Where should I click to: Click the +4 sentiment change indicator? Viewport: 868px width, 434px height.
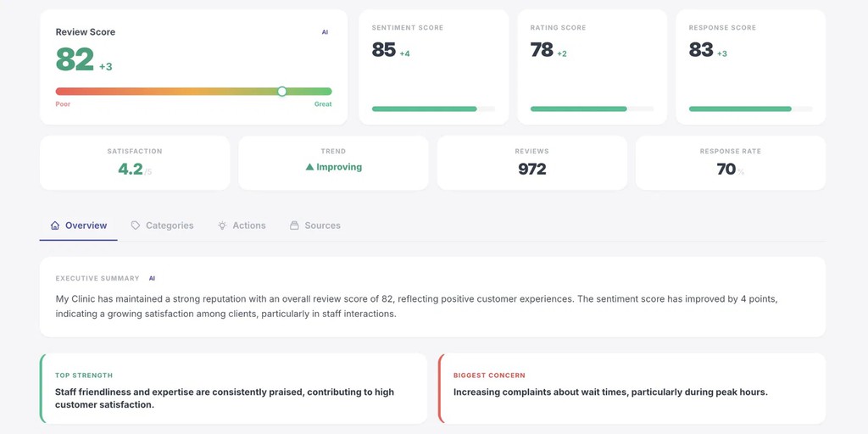click(x=404, y=53)
